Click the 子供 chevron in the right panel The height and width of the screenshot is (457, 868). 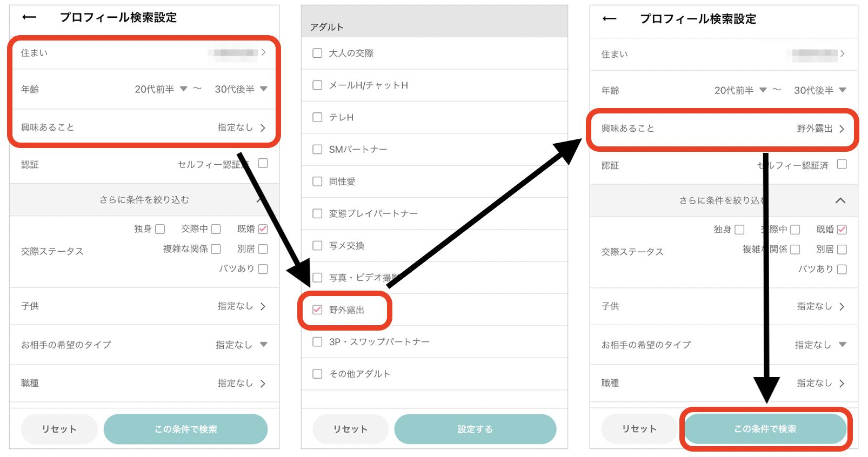click(842, 307)
